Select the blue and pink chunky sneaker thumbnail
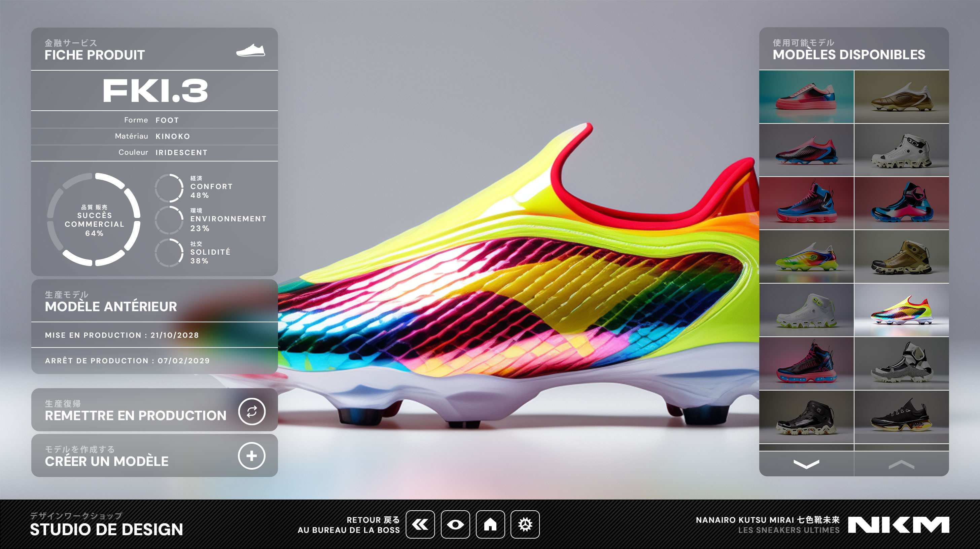This screenshot has width=980, height=549. click(x=902, y=203)
